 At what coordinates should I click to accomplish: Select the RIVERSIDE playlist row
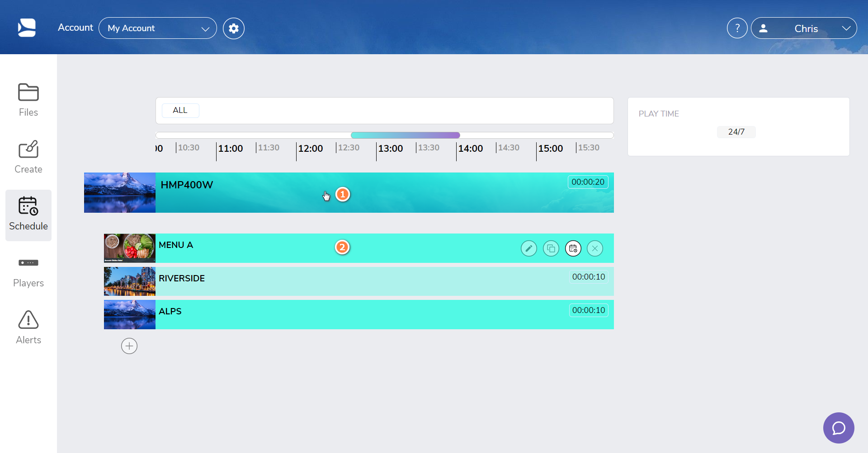point(359,281)
